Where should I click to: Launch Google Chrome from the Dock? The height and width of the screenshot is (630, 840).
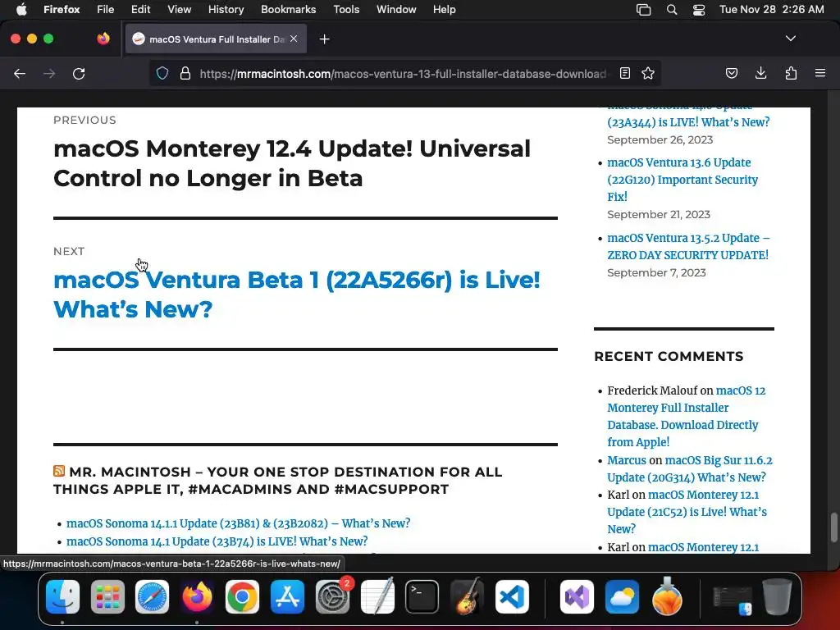tap(242, 597)
